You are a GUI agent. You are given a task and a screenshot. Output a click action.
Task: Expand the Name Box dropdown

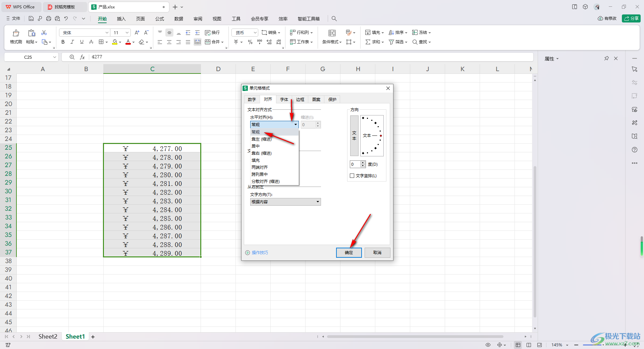pos(55,57)
